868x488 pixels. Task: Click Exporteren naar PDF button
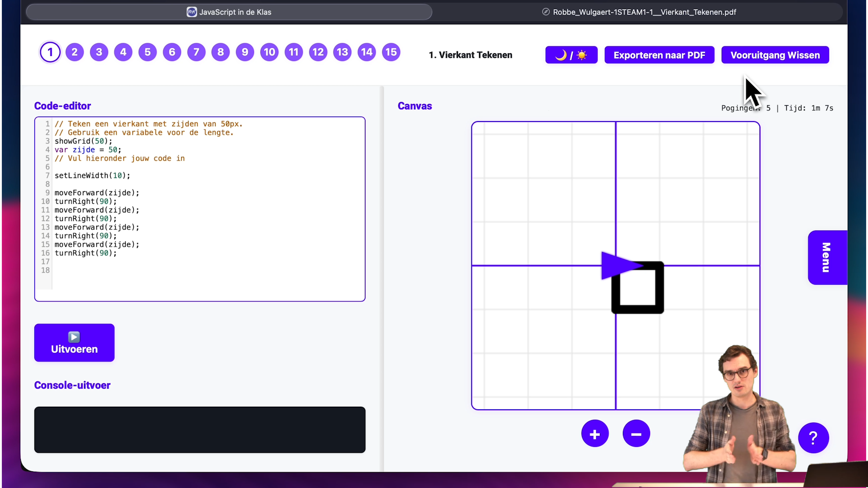click(x=659, y=55)
